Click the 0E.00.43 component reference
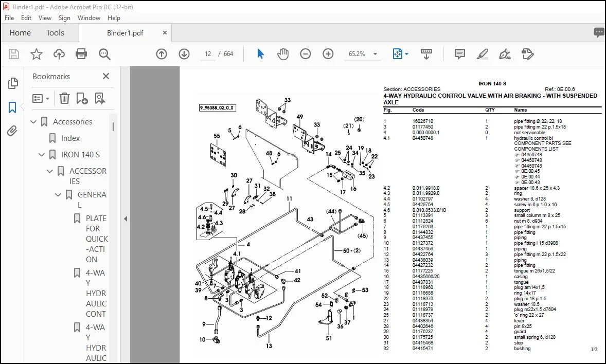 click(531, 183)
